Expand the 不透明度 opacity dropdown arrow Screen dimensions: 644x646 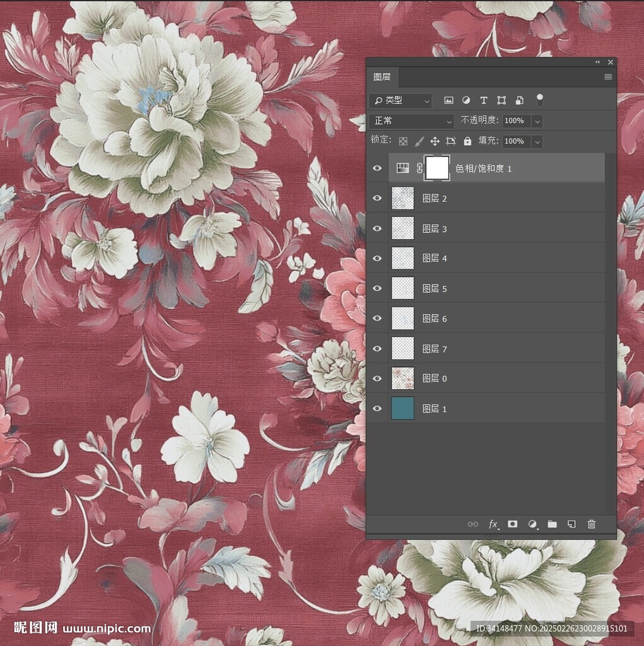point(537,120)
